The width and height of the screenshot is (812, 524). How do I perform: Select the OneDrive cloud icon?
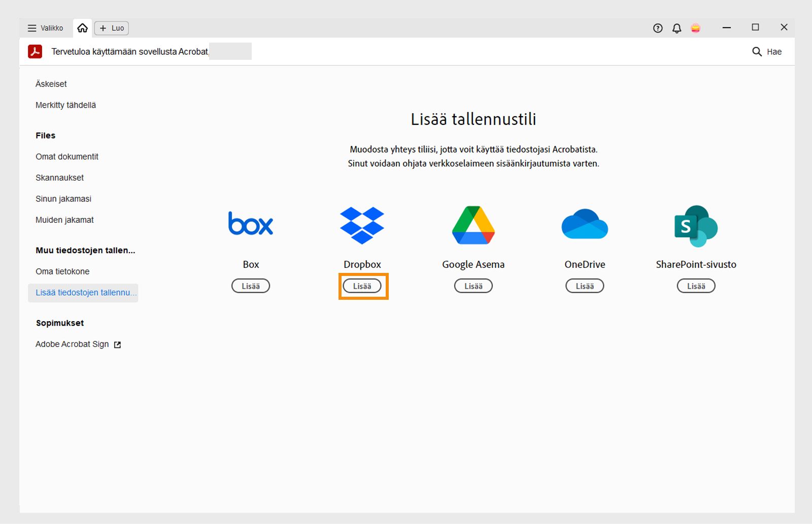click(x=584, y=225)
